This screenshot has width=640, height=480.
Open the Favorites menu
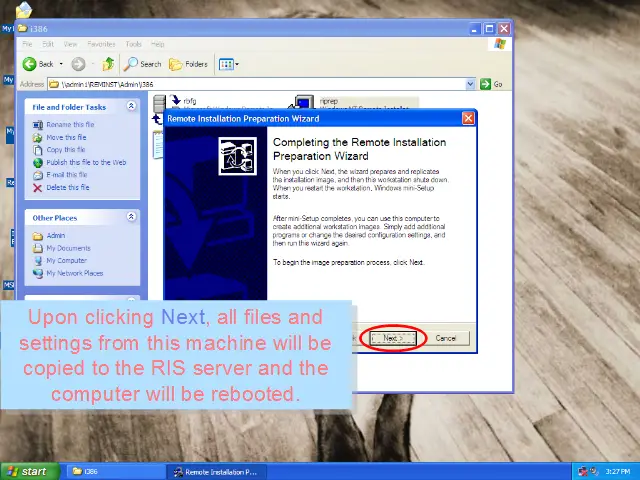click(x=101, y=44)
